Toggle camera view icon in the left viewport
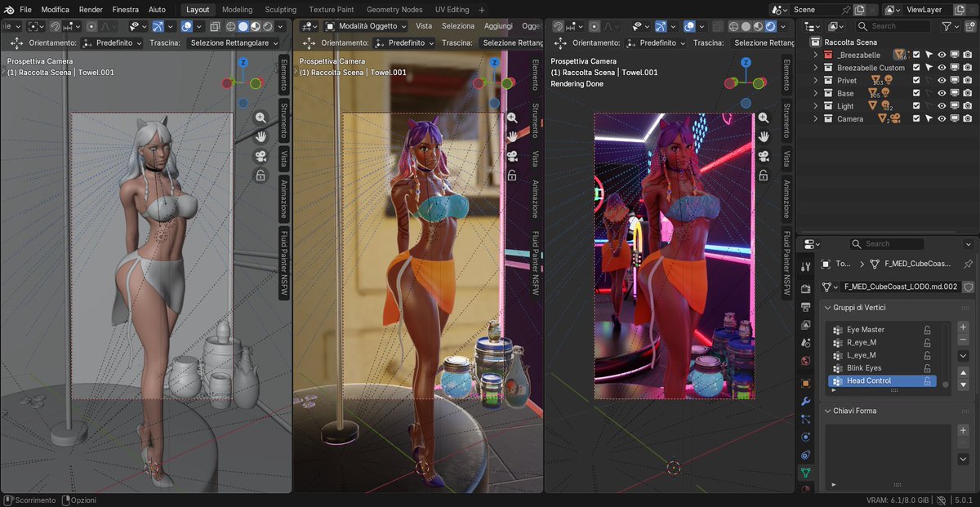The width and height of the screenshot is (980, 507). 261,156
